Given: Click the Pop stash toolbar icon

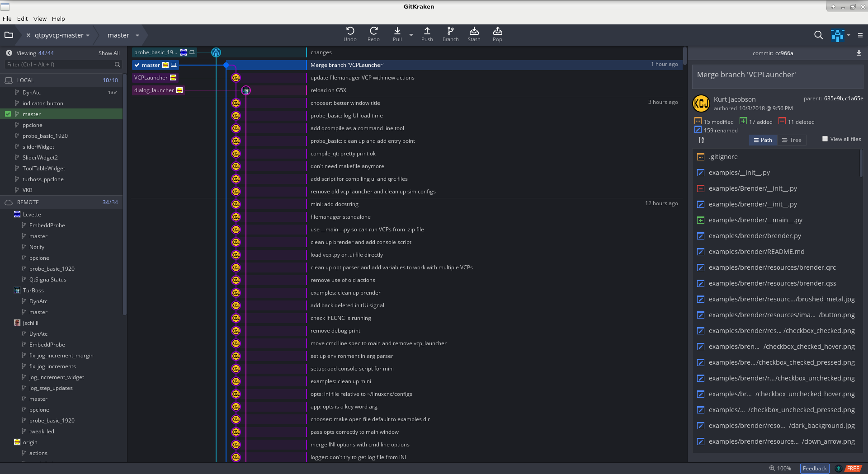Looking at the screenshot, I should 497,34.
